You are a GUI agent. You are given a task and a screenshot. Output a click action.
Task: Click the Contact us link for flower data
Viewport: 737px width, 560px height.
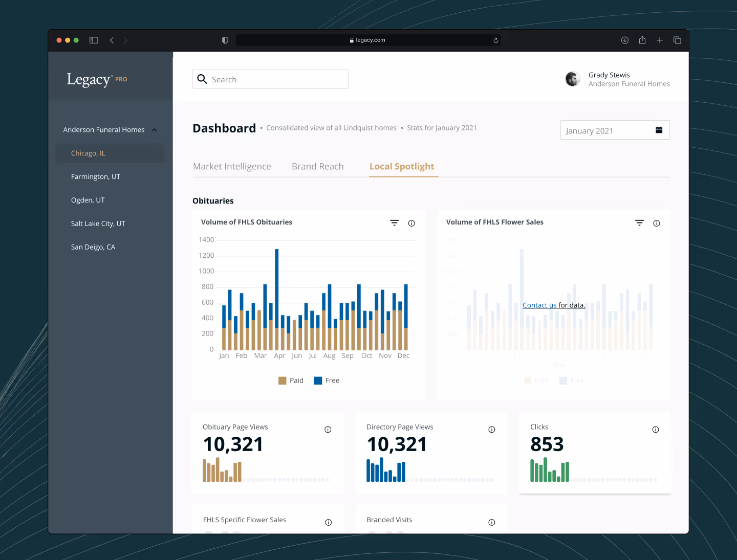click(540, 305)
